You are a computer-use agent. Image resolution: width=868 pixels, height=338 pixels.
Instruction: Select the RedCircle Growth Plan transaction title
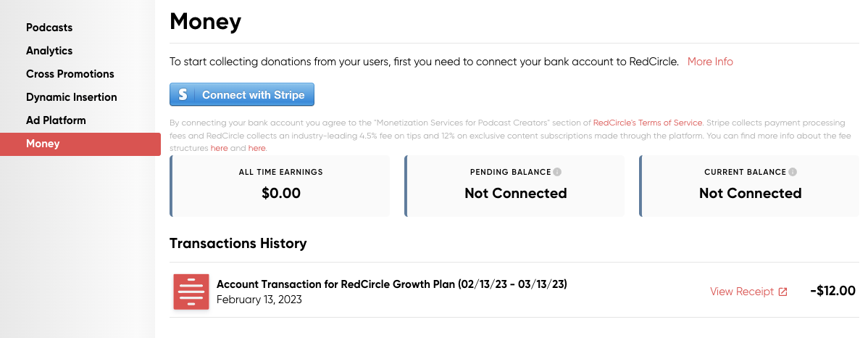click(x=391, y=284)
